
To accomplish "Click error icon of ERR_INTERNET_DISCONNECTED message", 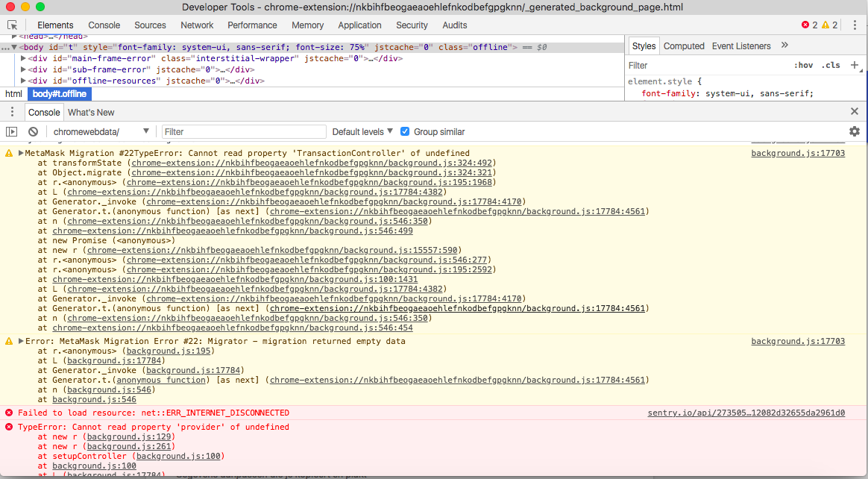I will pos(9,413).
